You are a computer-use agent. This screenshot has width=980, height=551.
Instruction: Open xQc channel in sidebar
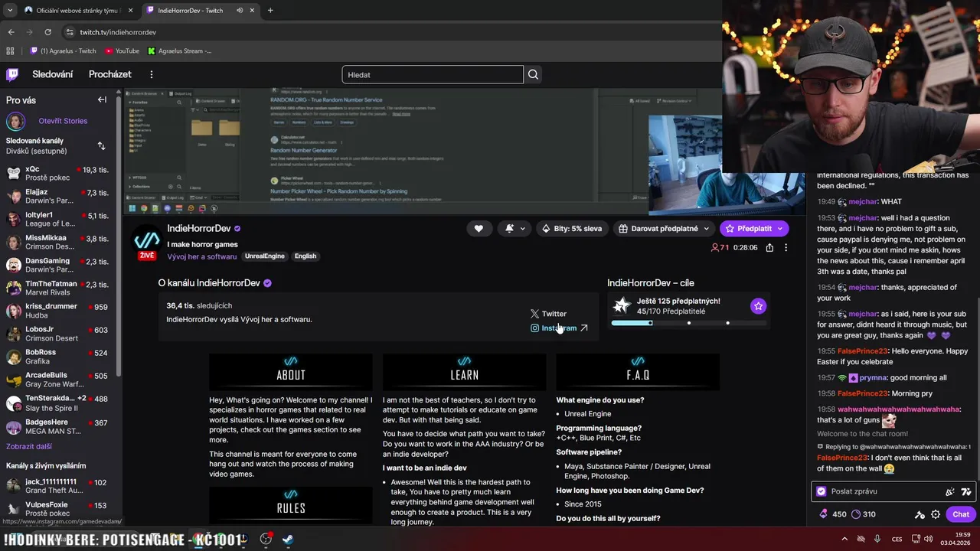coord(60,173)
